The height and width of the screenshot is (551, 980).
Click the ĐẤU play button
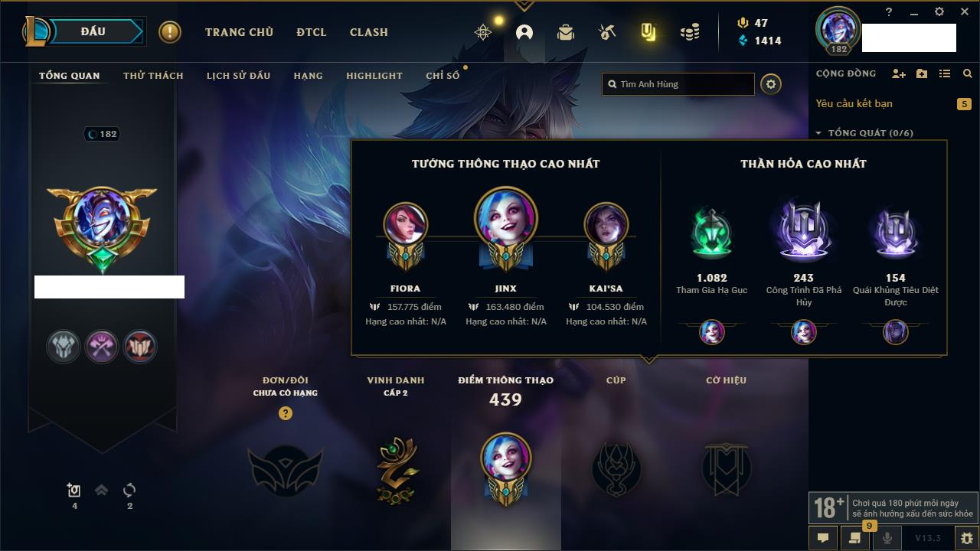93,31
